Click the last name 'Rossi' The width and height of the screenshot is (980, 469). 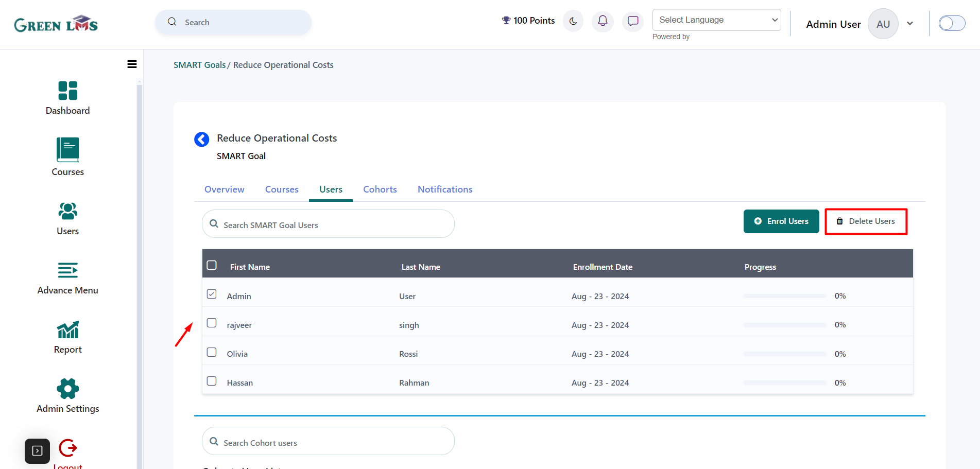click(x=408, y=354)
